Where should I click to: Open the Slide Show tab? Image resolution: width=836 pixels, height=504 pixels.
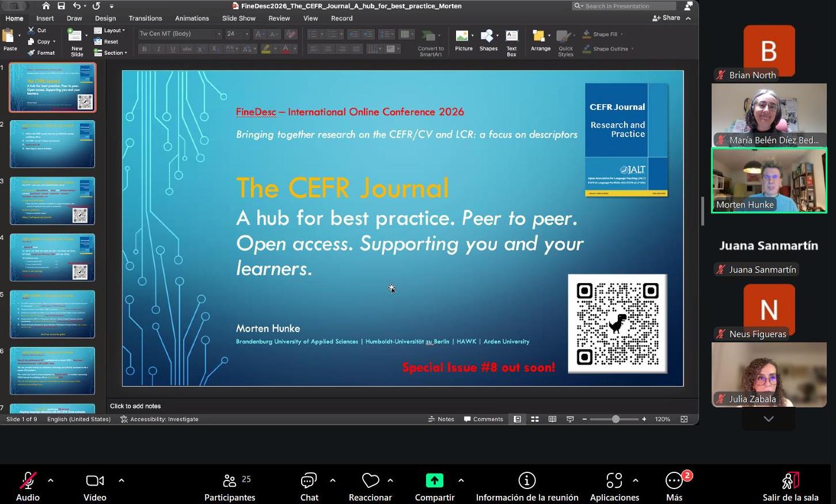click(x=238, y=18)
